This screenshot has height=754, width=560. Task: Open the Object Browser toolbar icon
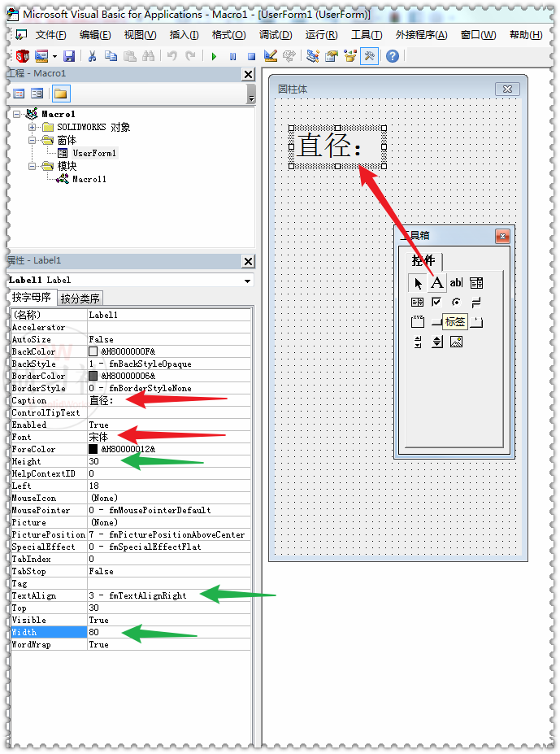(x=350, y=56)
